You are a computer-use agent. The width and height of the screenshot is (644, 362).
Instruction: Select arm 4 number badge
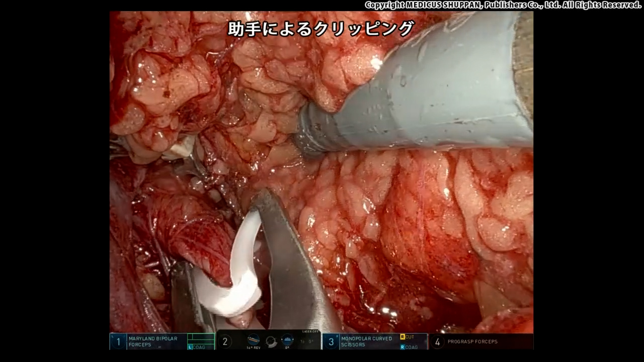(x=437, y=342)
